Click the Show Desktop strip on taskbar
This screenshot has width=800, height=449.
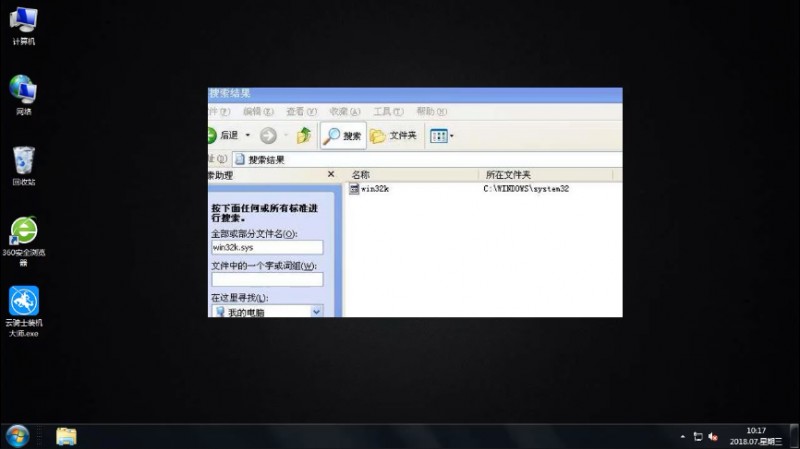(x=794, y=436)
